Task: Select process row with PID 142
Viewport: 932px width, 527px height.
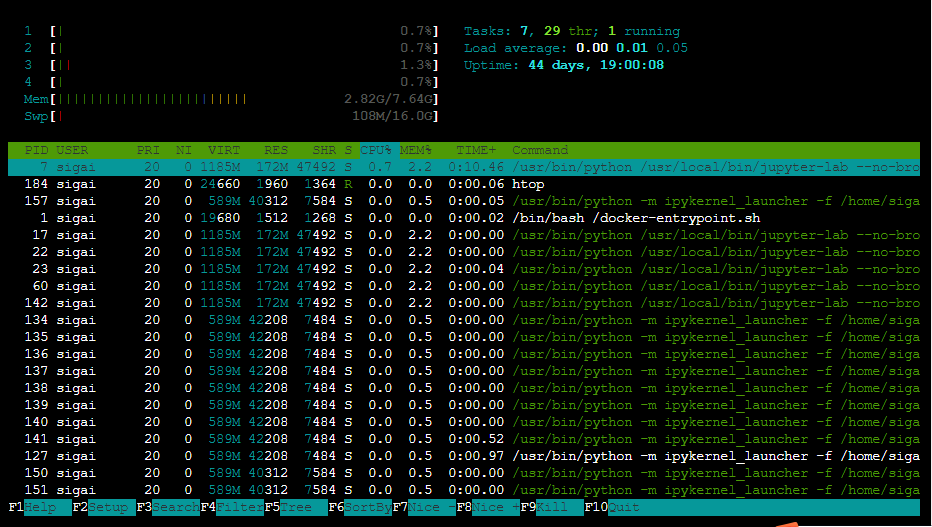Action: tap(464, 303)
